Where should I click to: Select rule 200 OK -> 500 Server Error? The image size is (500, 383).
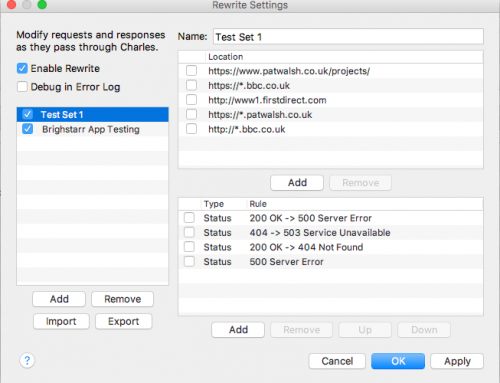[331, 218]
